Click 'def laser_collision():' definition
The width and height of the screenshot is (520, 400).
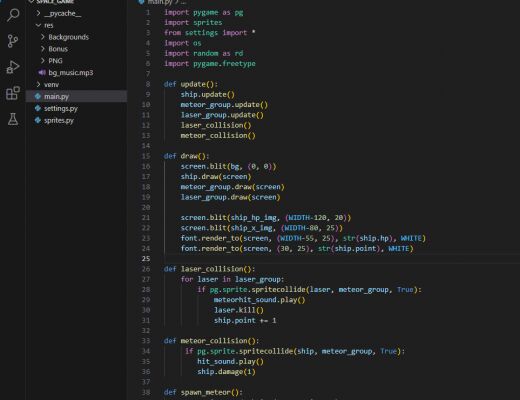click(x=210, y=269)
